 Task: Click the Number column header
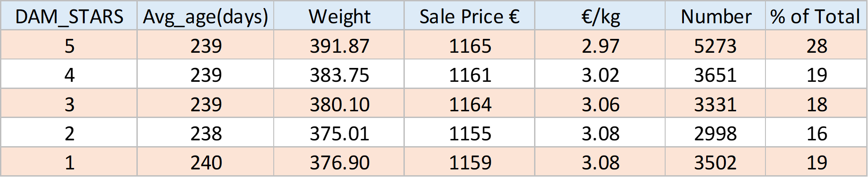(716, 16)
